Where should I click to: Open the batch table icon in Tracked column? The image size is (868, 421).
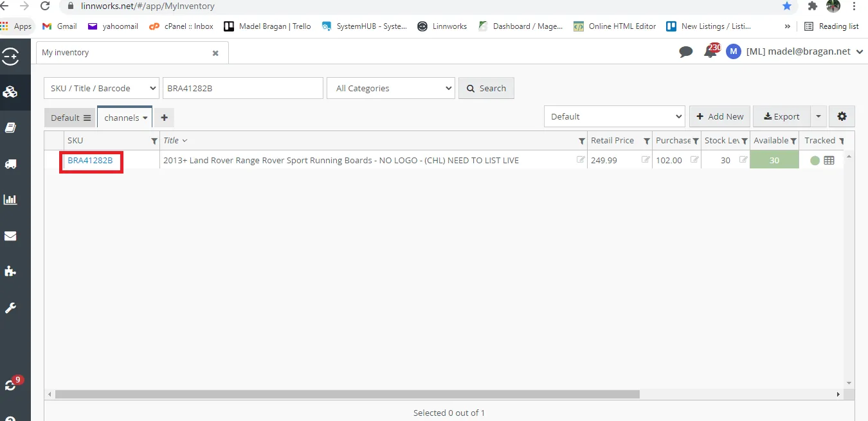[829, 161]
